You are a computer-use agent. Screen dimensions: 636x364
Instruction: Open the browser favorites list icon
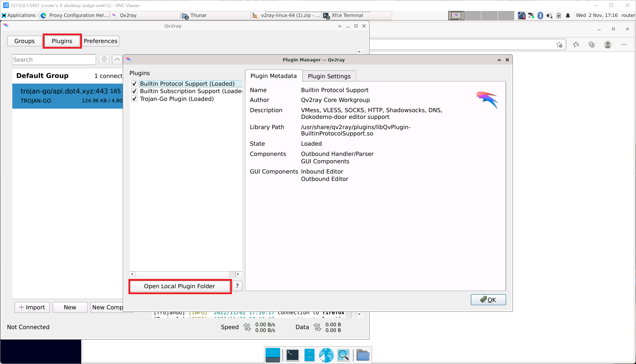[576, 44]
